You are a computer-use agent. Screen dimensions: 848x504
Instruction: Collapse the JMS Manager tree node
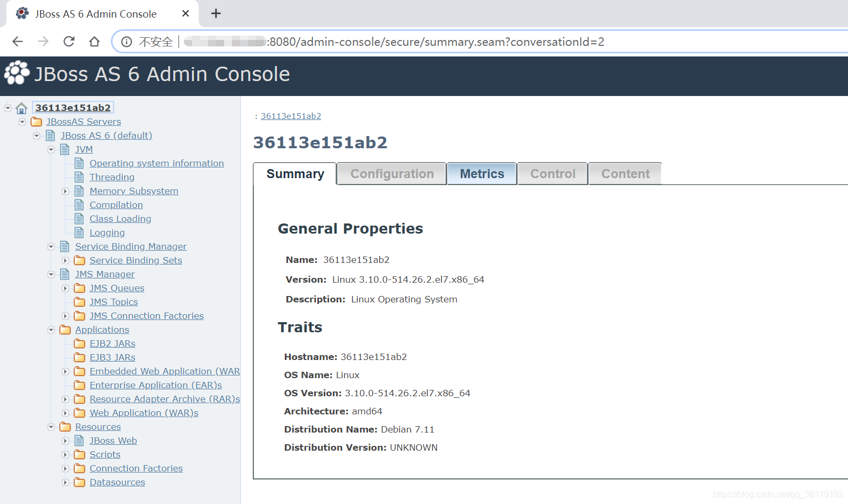pos(51,274)
